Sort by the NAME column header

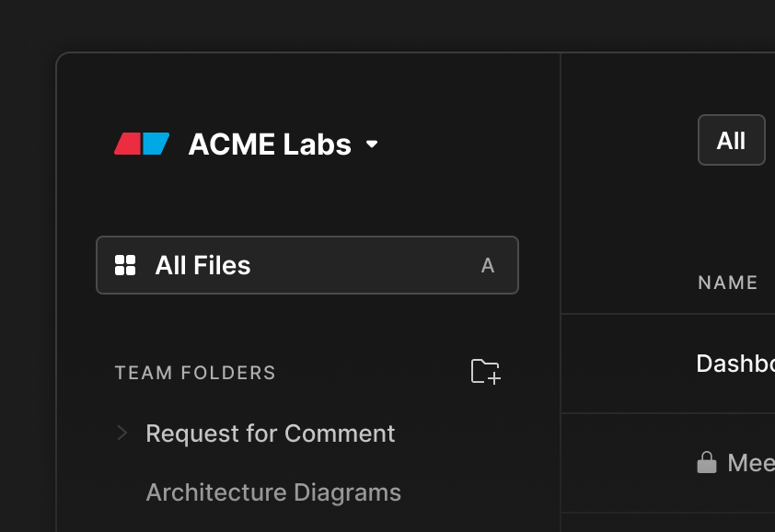coord(727,283)
